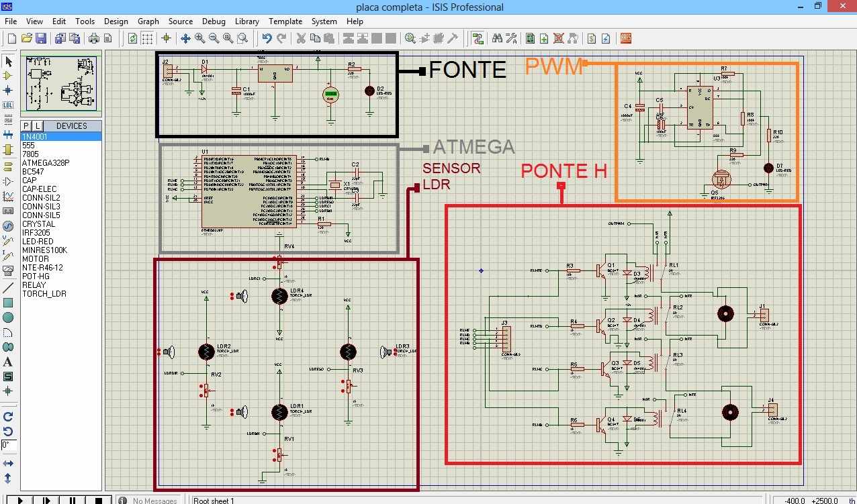Stop the simulation
The height and width of the screenshot is (504, 857).
[x=99, y=500]
